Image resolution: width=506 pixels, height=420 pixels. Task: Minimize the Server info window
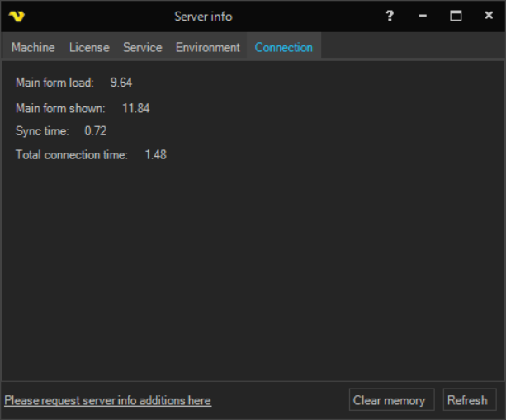click(x=423, y=16)
